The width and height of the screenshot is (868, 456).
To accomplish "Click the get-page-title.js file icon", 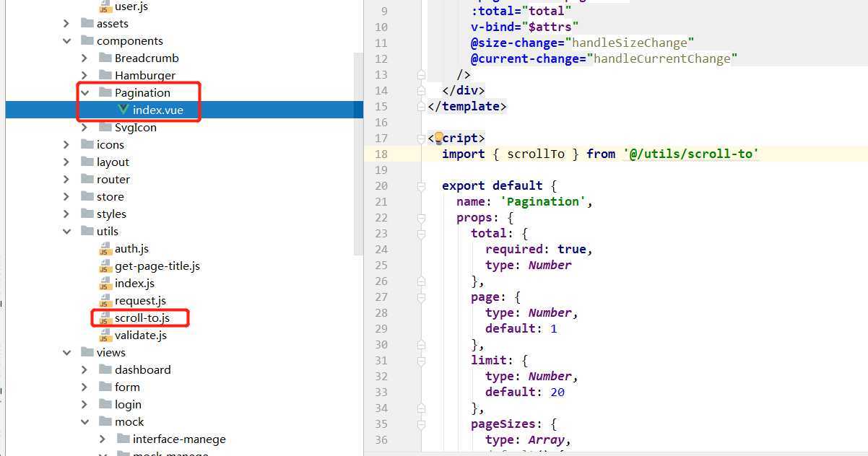I will tap(105, 266).
